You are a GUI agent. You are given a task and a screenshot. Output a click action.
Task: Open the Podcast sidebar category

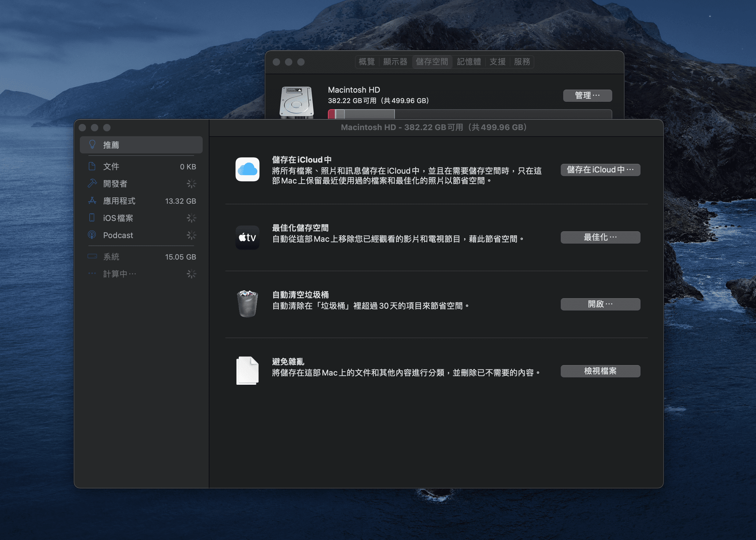click(x=141, y=235)
